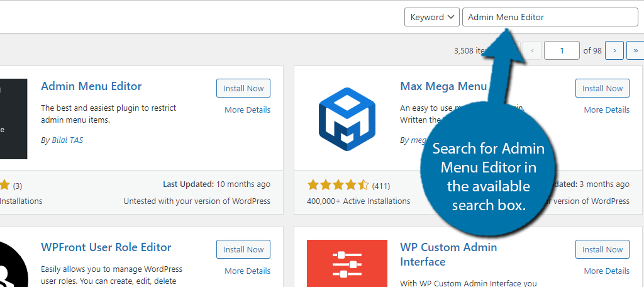Open the Max Mega Menu plugin title
The width and height of the screenshot is (644, 287).
pos(443,86)
